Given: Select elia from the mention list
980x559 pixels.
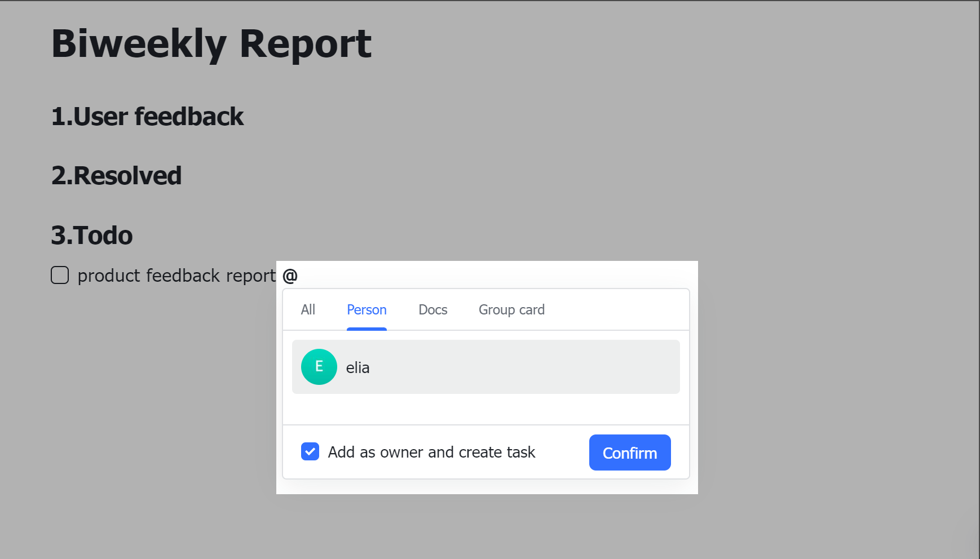Looking at the screenshot, I should [485, 366].
